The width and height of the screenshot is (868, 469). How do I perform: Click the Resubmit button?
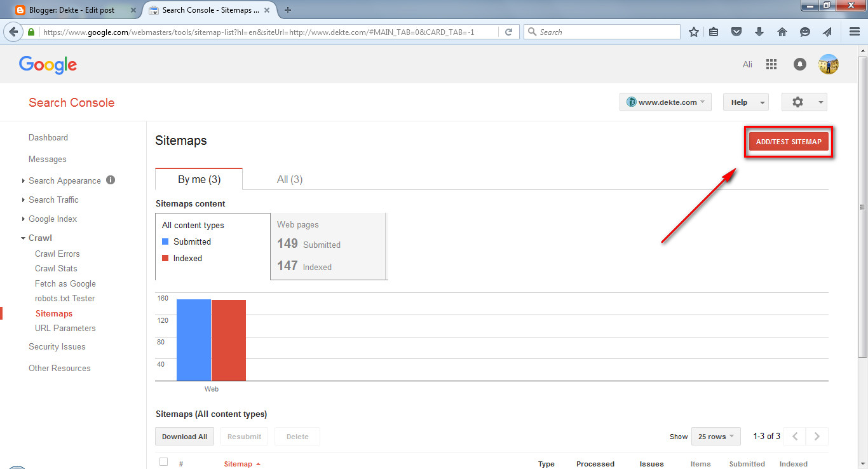click(245, 437)
